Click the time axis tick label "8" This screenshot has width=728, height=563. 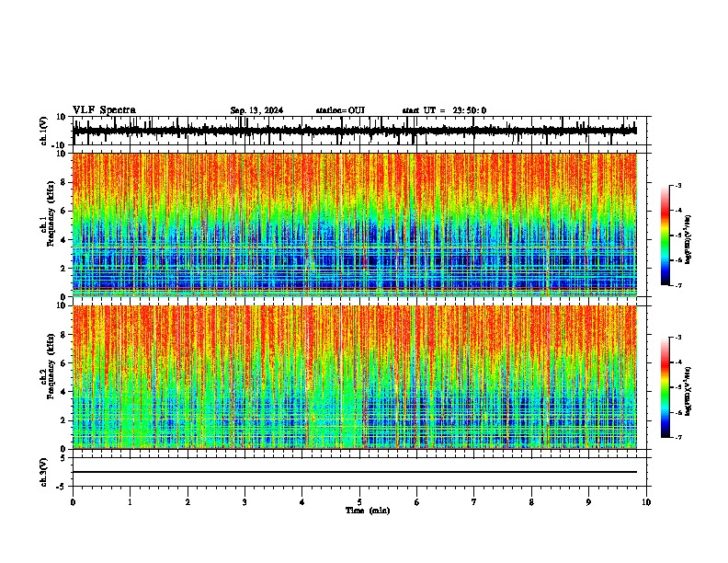pos(531,502)
